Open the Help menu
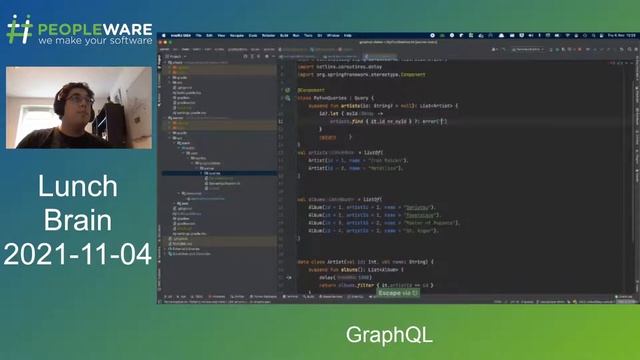This screenshot has width=640, height=360. coord(348,36)
